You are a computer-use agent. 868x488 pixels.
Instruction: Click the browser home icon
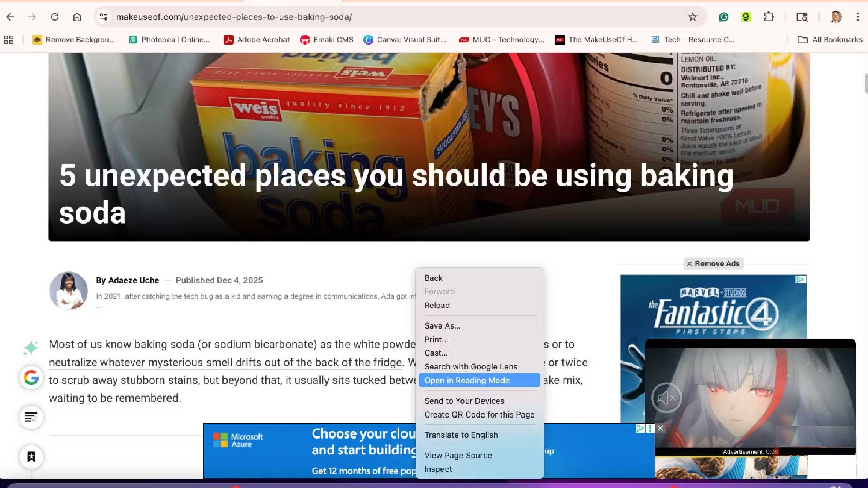(x=77, y=17)
